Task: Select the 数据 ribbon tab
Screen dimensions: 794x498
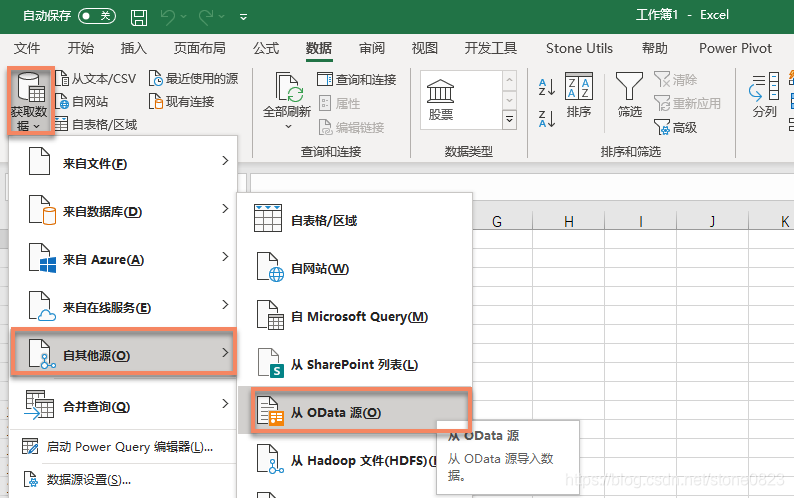Action: (319, 48)
